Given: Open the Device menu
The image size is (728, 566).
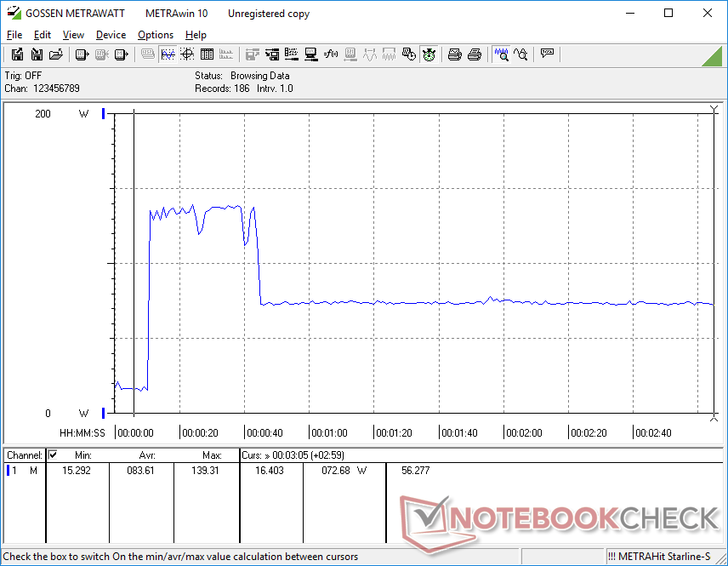Looking at the screenshot, I should (x=111, y=35).
